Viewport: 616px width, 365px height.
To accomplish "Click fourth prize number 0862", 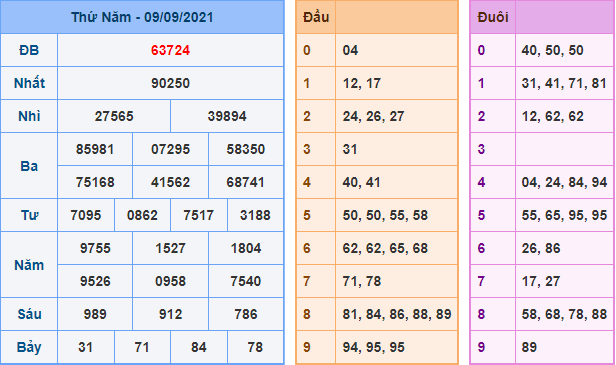I will [x=142, y=215].
